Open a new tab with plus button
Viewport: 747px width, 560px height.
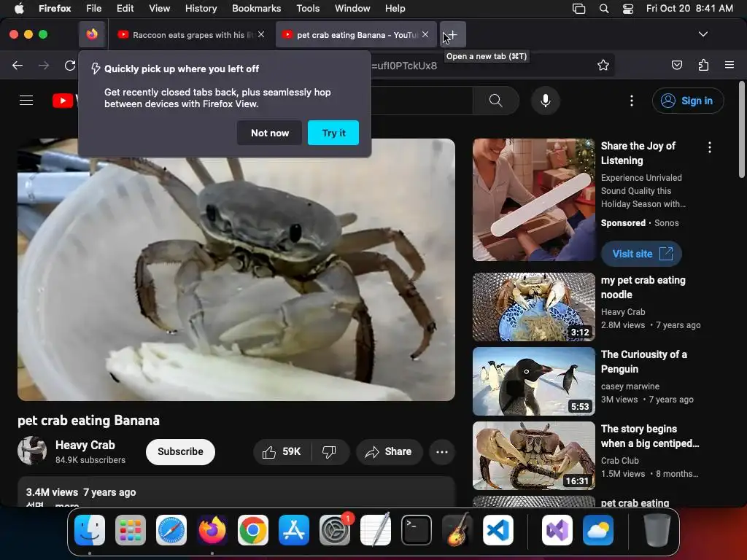tap(452, 34)
